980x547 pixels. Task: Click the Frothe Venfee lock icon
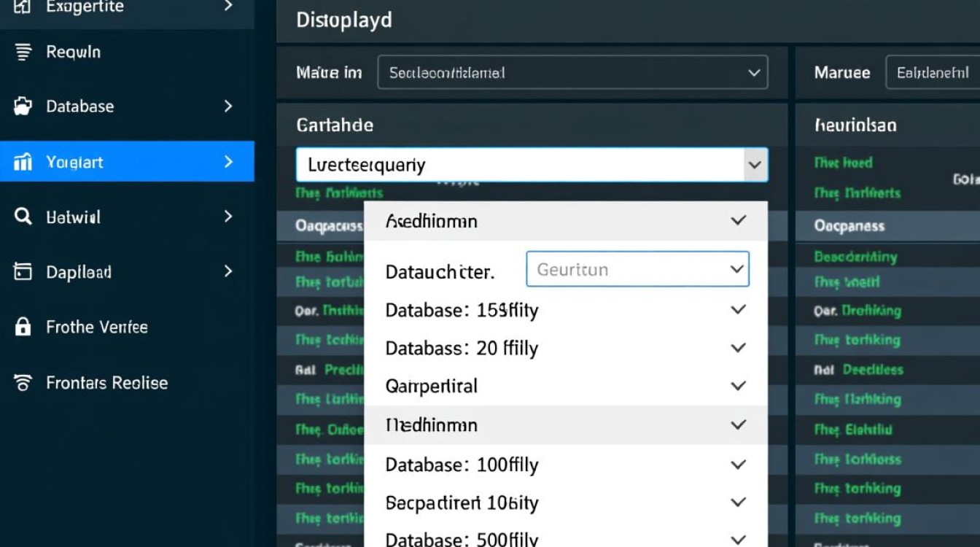click(x=23, y=327)
